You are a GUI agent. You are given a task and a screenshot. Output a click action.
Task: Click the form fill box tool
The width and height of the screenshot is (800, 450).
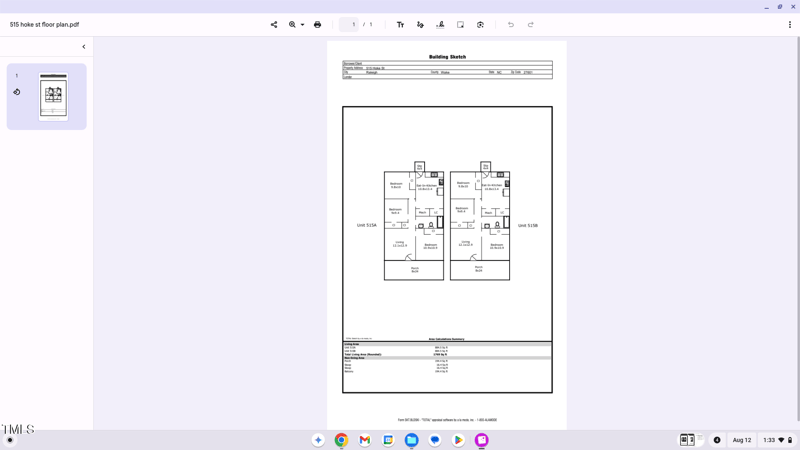pyautogui.click(x=460, y=25)
